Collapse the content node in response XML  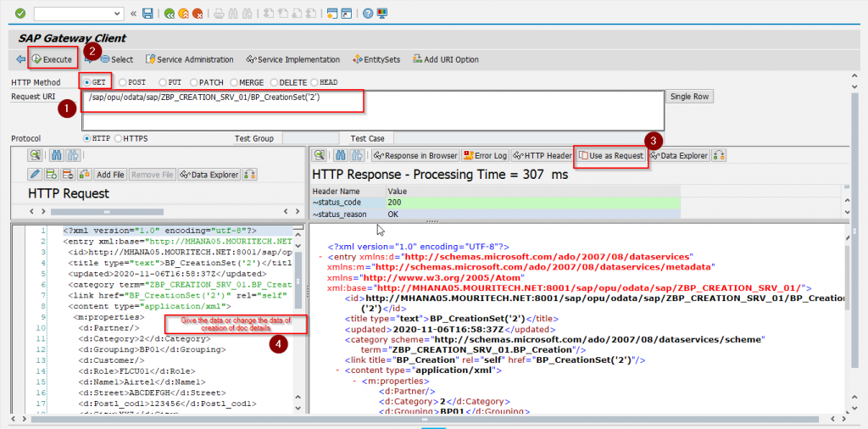tap(337, 370)
